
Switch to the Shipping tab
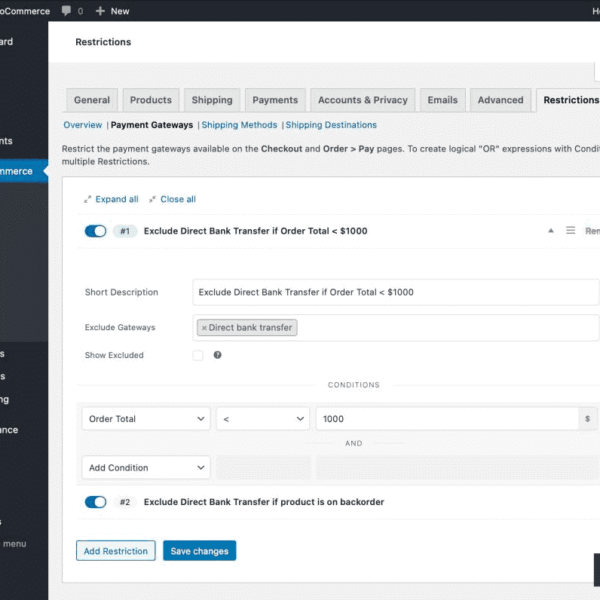pos(212,100)
